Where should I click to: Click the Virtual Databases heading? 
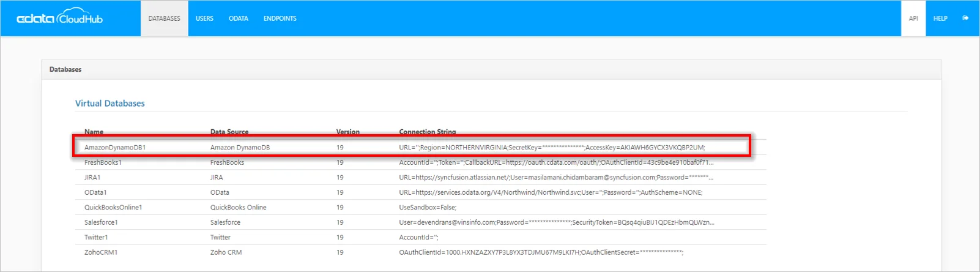(110, 104)
